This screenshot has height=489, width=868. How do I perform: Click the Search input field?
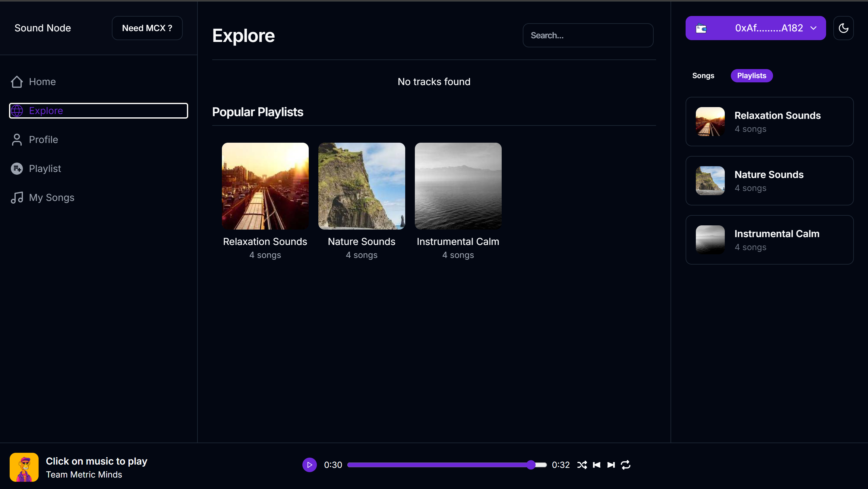click(x=588, y=35)
